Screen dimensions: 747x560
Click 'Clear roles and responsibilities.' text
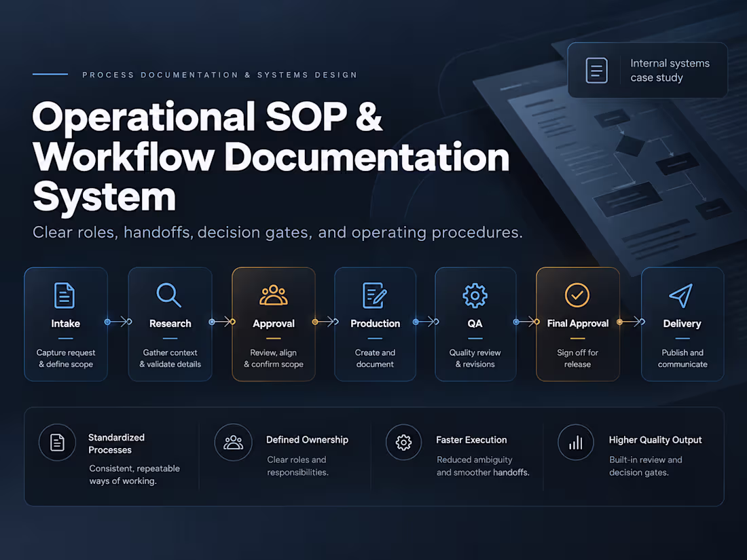click(x=297, y=466)
